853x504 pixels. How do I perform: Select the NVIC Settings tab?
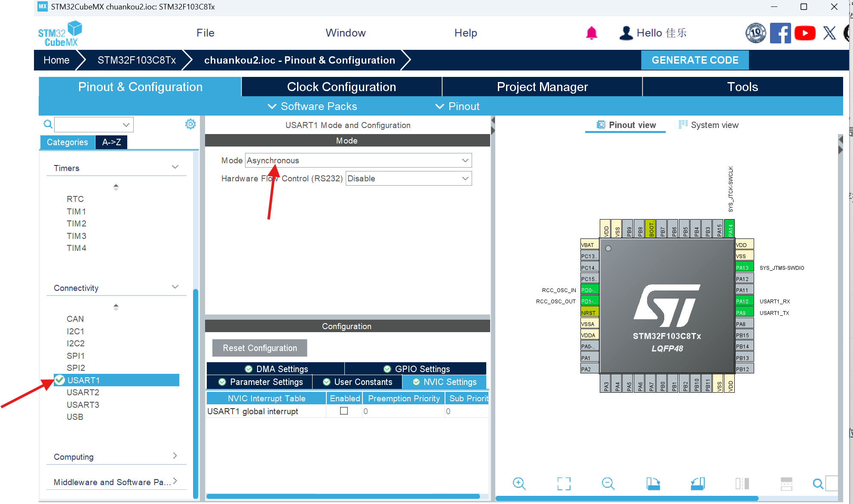445,382
